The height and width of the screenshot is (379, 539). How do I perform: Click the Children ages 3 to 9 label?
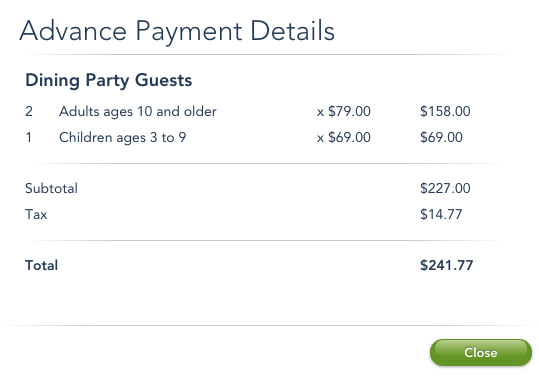(x=123, y=137)
